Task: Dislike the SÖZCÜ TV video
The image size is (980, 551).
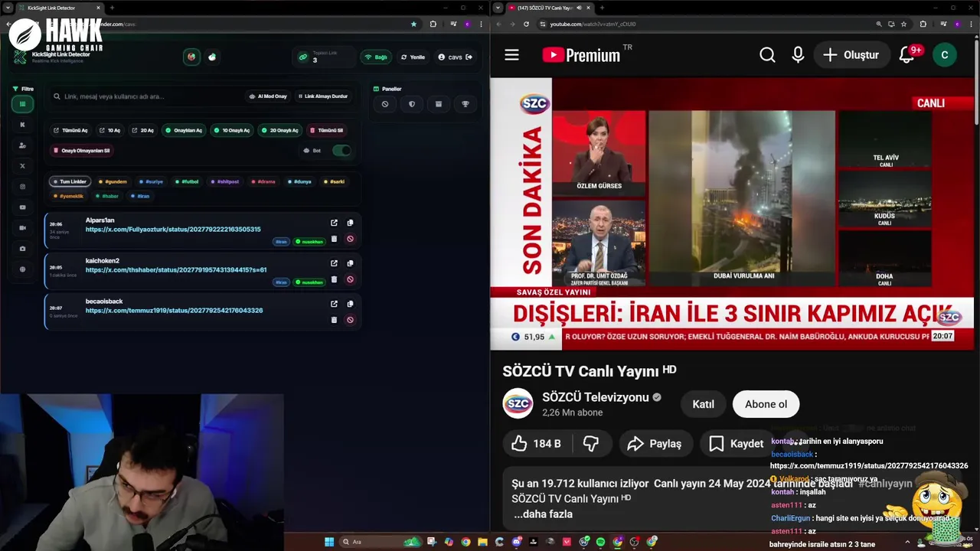Action: [590, 443]
